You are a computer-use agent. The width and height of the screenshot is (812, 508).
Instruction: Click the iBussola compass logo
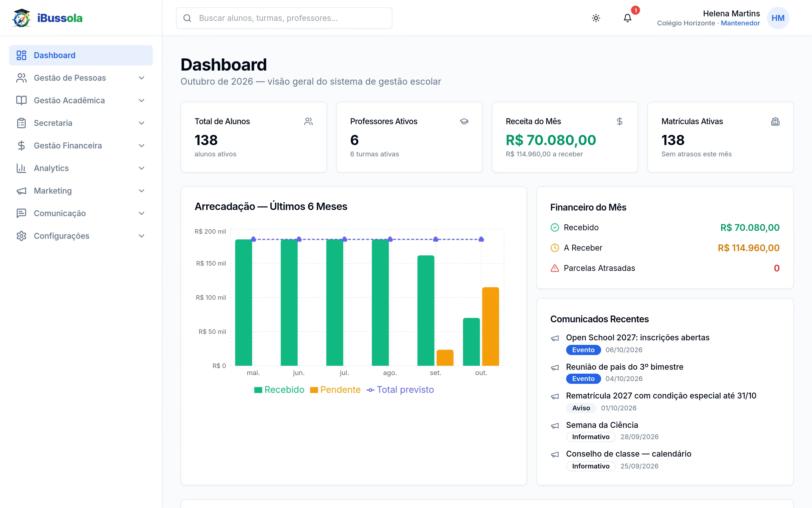pyautogui.click(x=21, y=18)
